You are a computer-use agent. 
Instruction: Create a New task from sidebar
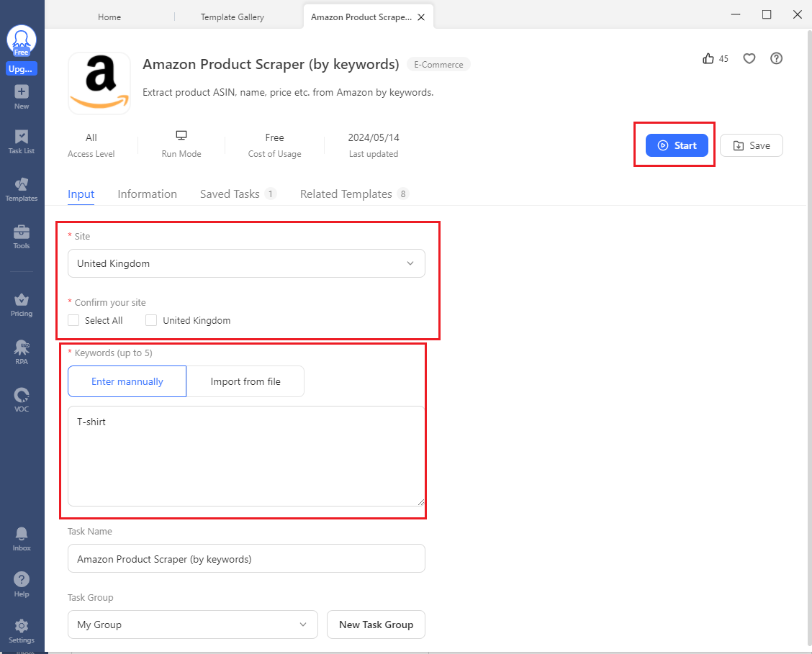(x=21, y=96)
